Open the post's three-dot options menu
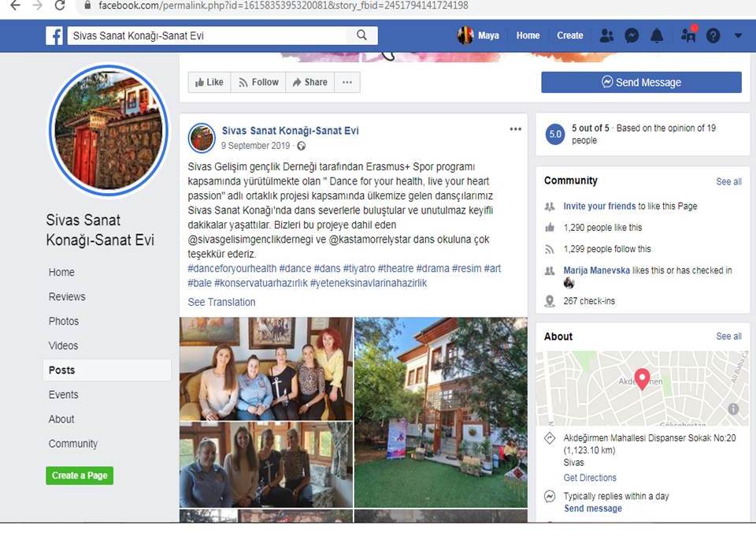The height and width of the screenshot is (536, 756). pos(515,128)
